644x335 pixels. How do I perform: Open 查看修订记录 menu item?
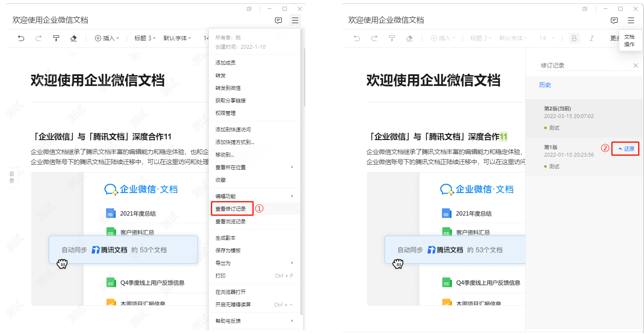coord(254,209)
